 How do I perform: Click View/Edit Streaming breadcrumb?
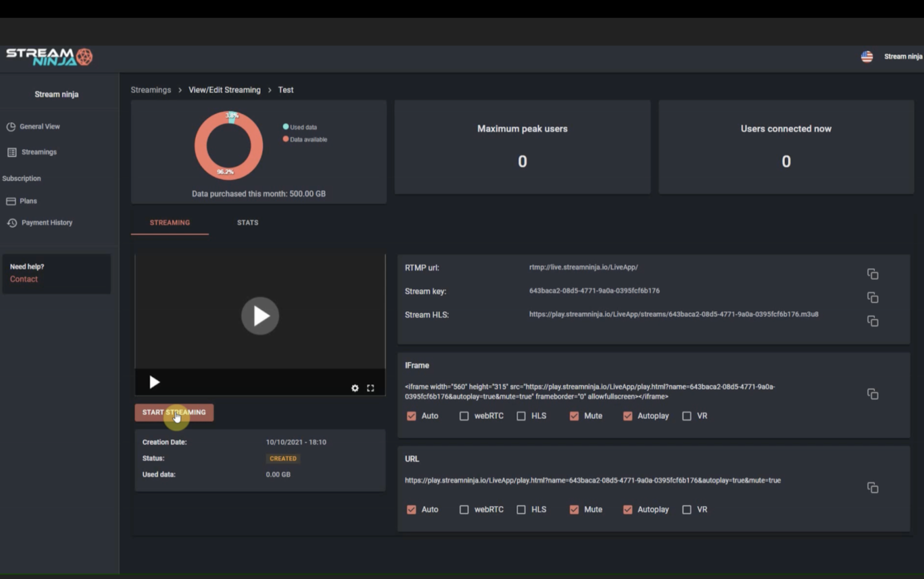[224, 90]
